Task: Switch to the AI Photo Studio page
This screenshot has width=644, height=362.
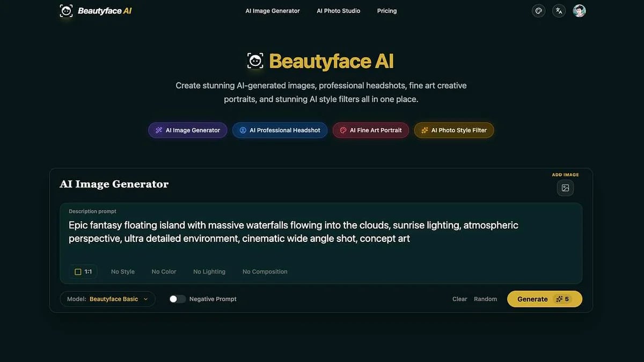Action: pyautogui.click(x=338, y=10)
